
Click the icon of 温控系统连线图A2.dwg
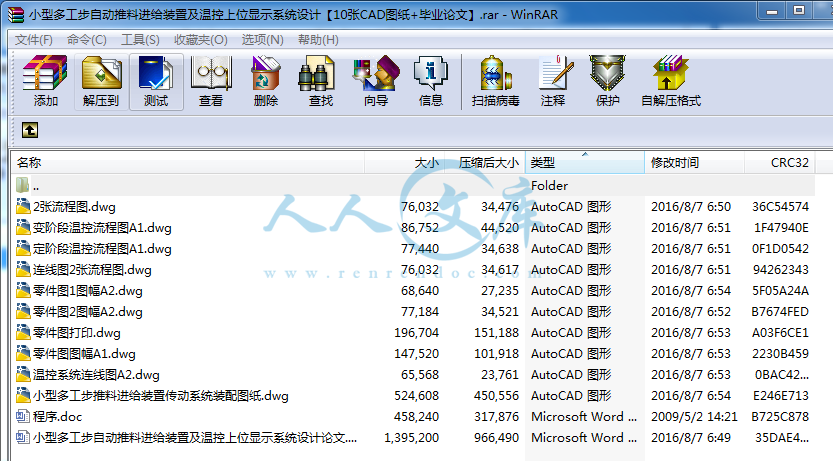point(23,374)
